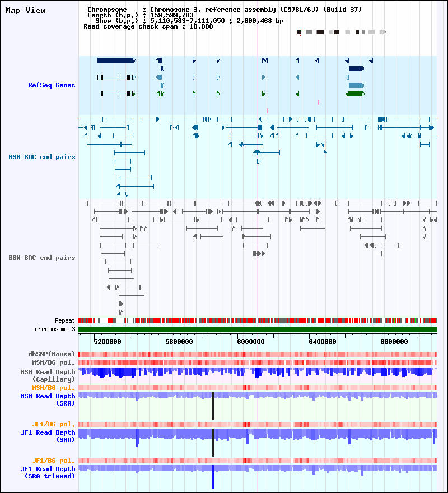Click the solid gray B6N arrowhead in second-to-last row
This screenshot has width=448, height=493.
[121, 304]
